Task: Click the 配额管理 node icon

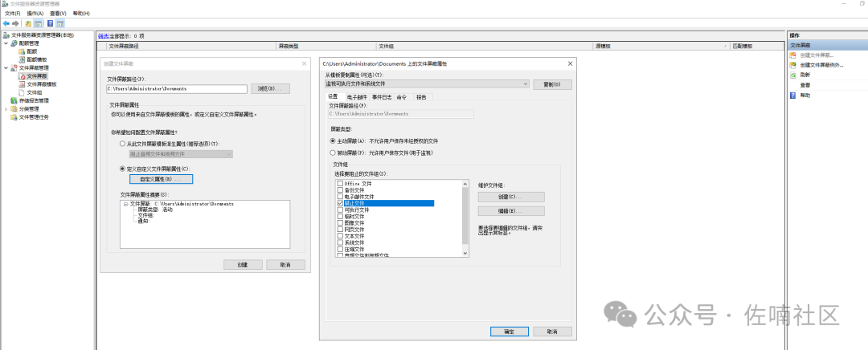Action: pos(14,43)
